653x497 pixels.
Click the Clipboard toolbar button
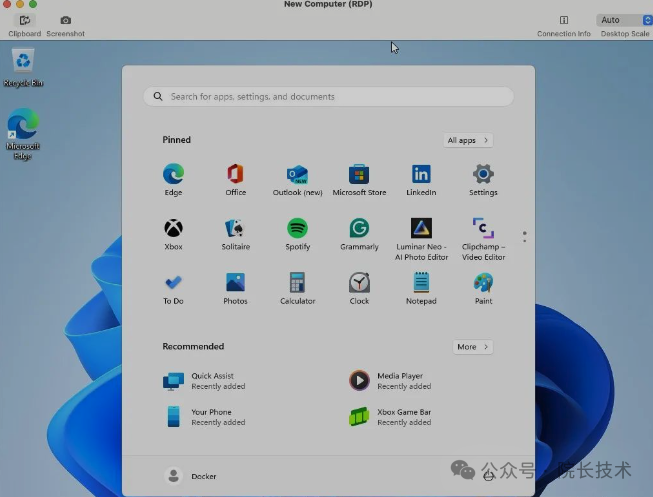pos(25,25)
